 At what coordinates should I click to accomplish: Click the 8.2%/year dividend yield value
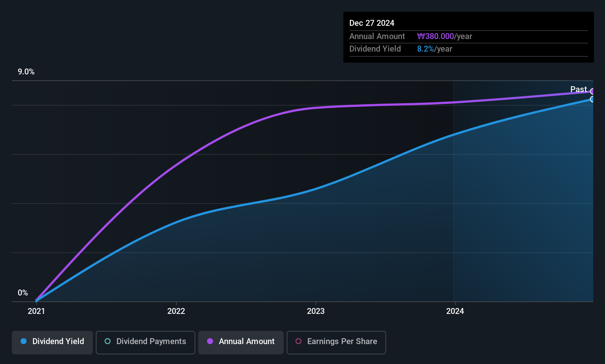(x=434, y=49)
